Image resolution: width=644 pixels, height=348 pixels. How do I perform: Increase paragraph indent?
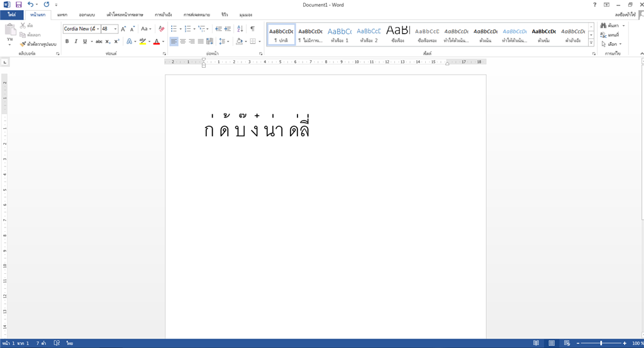[228, 29]
